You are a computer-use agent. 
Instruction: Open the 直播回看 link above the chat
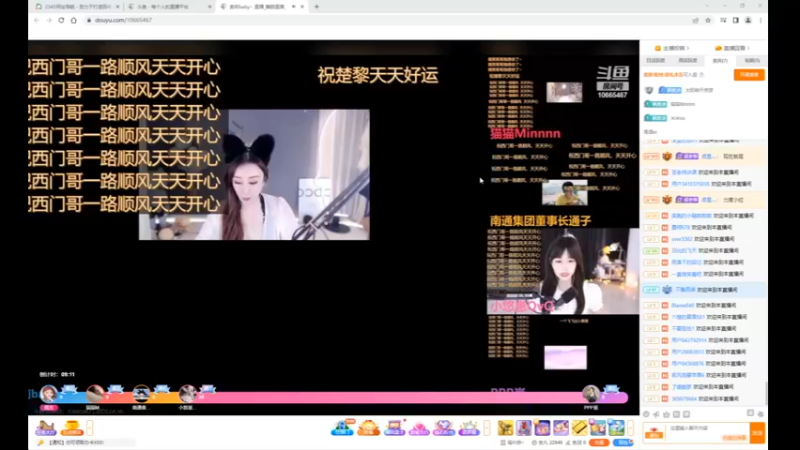coord(733,48)
